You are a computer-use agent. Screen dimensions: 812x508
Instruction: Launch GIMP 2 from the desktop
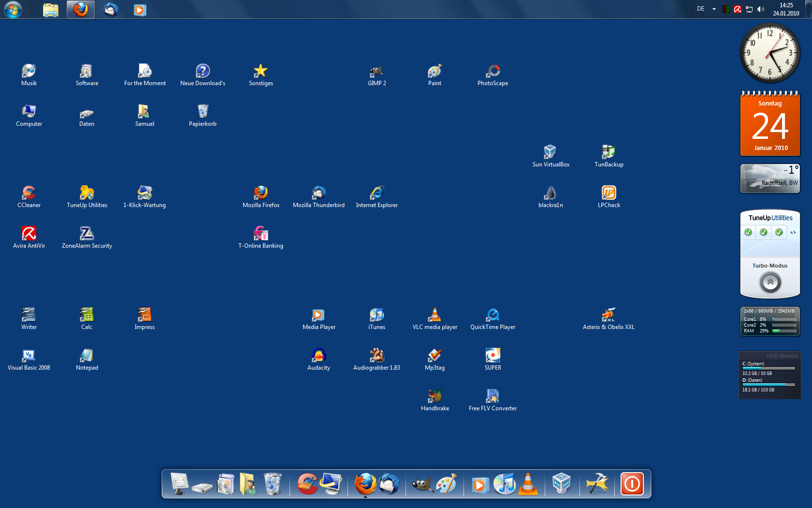[x=377, y=75]
